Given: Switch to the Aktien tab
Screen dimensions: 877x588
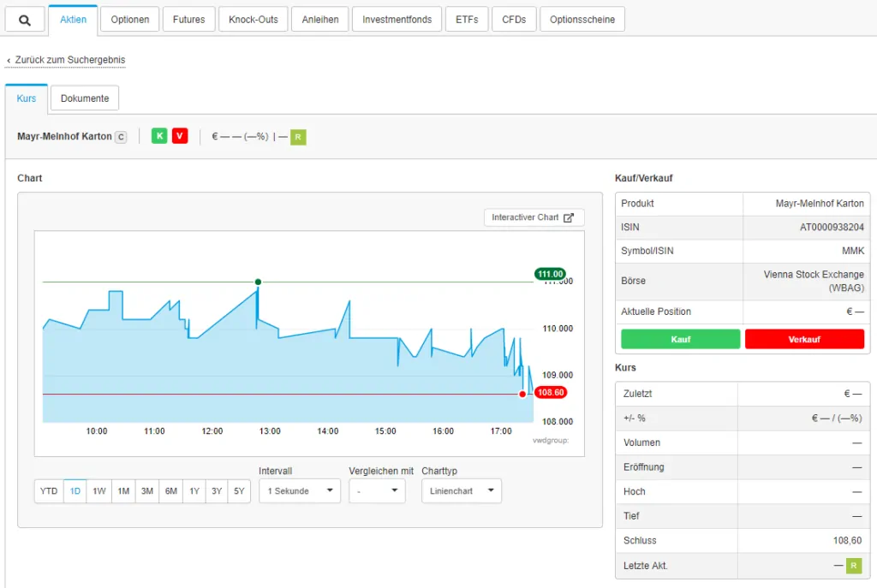Looking at the screenshot, I should (74, 20).
